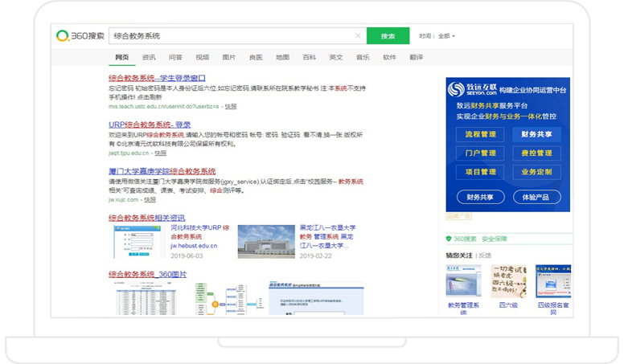Click the rounded 财务共享 pill button

pos(480,197)
